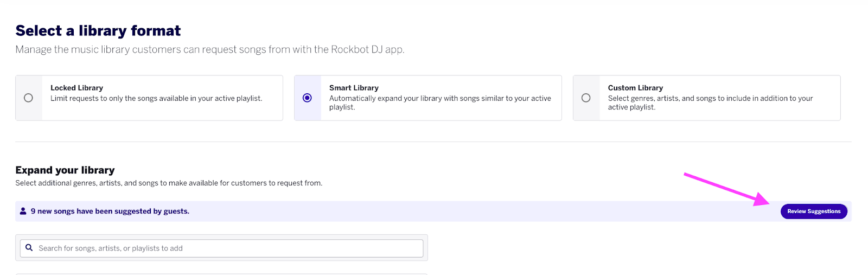Click Smart Library's automatically expand description
The width and height of the screenshot is (868, 275).
pos(440,103)
